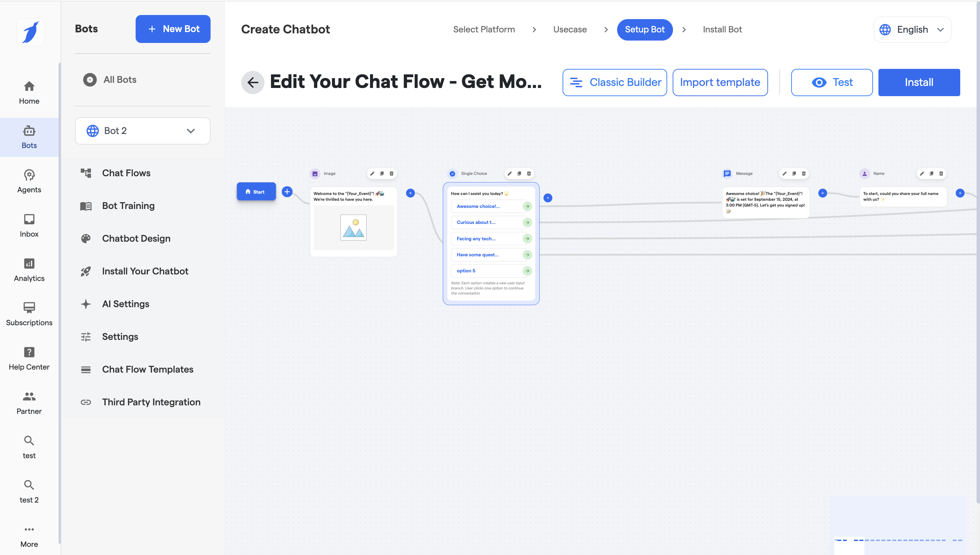Viewport: 980px width, 555px height.
Task: Edit the Image node with pencil icon
Action: coord(372,174)
